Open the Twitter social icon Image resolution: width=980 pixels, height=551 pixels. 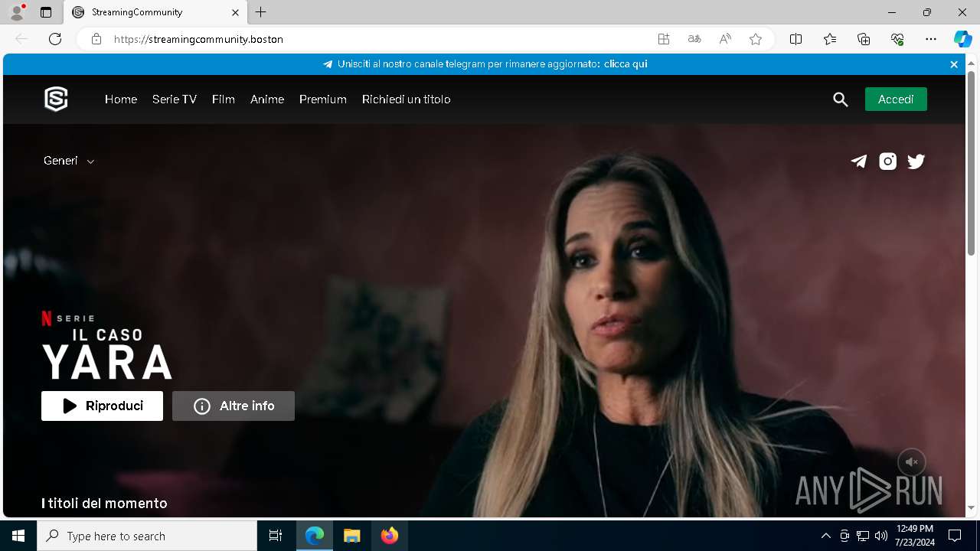pyautogui.click(x=916, y=161)
